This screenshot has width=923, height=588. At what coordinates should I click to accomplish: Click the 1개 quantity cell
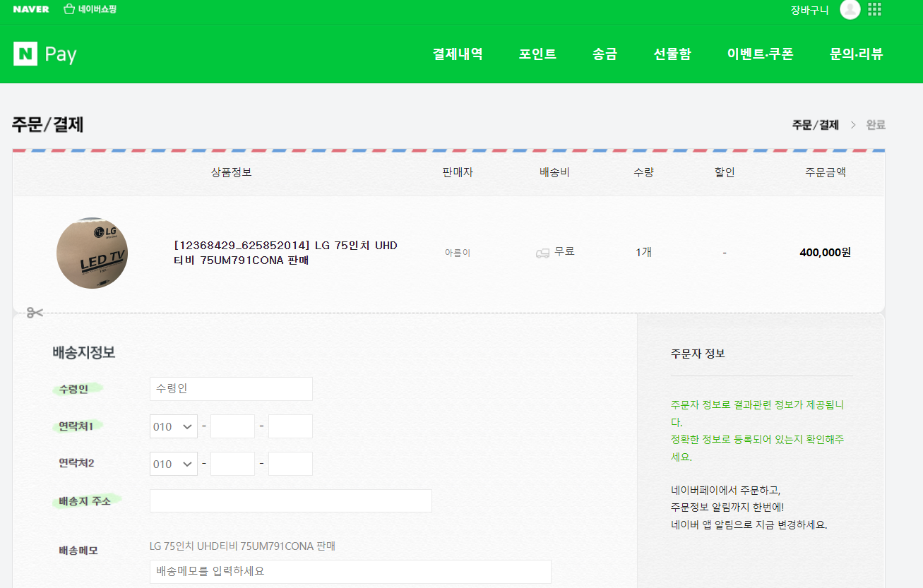[x=643, y=252]
